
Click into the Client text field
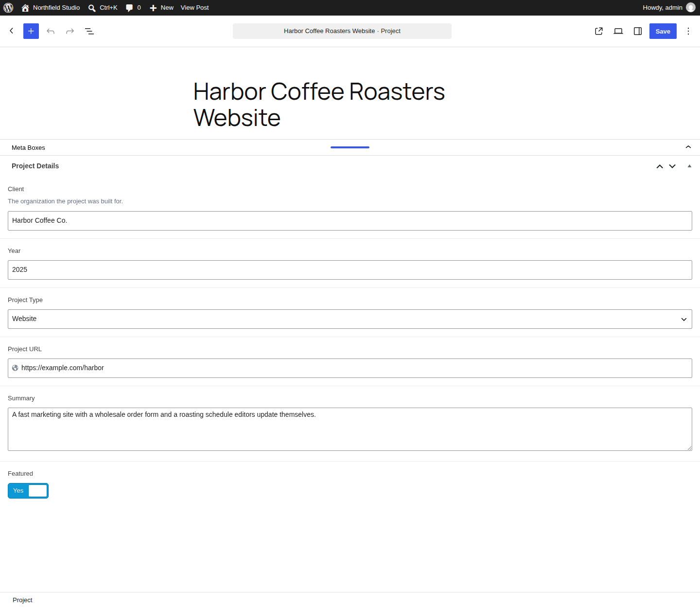coord(350,221)
